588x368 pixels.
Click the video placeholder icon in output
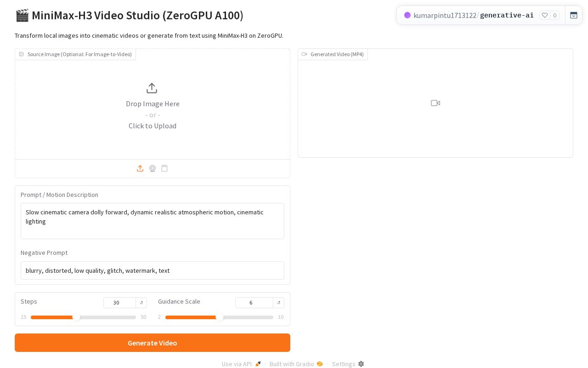tap(435, 103)
